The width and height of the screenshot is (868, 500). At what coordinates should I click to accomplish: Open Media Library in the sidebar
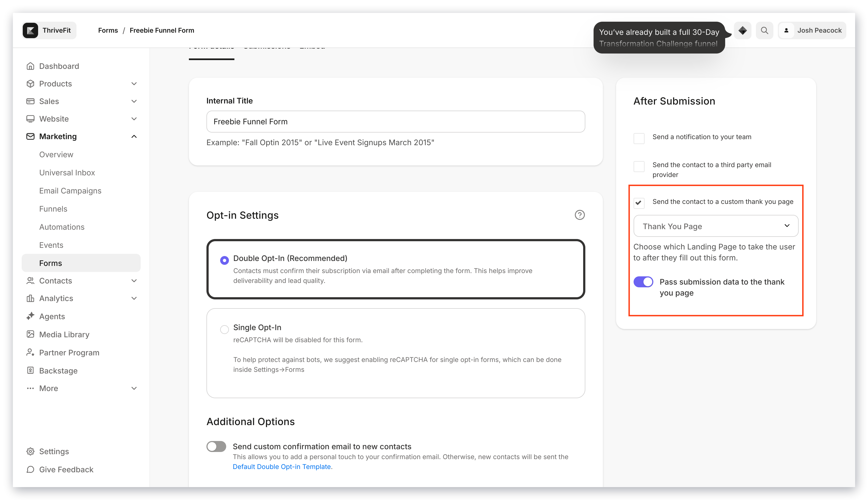(x=64, y=334)
